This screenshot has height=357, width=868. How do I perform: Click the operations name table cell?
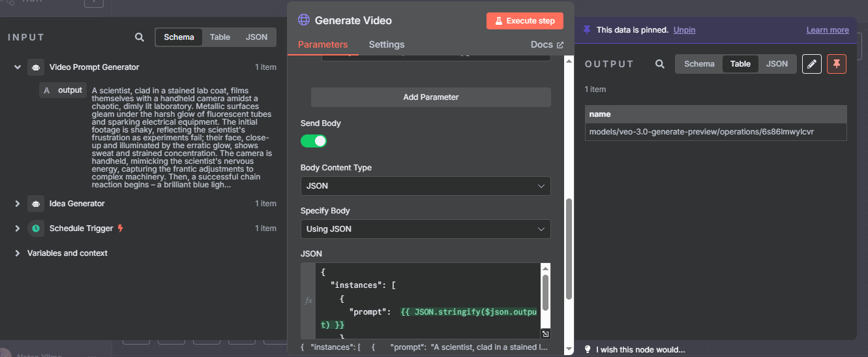tap(715, 132)
